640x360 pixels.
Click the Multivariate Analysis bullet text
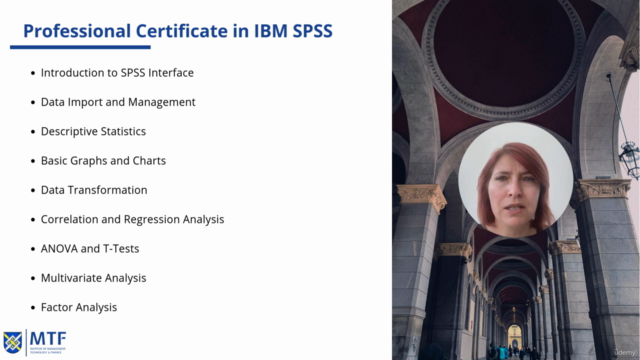[93, 278]
